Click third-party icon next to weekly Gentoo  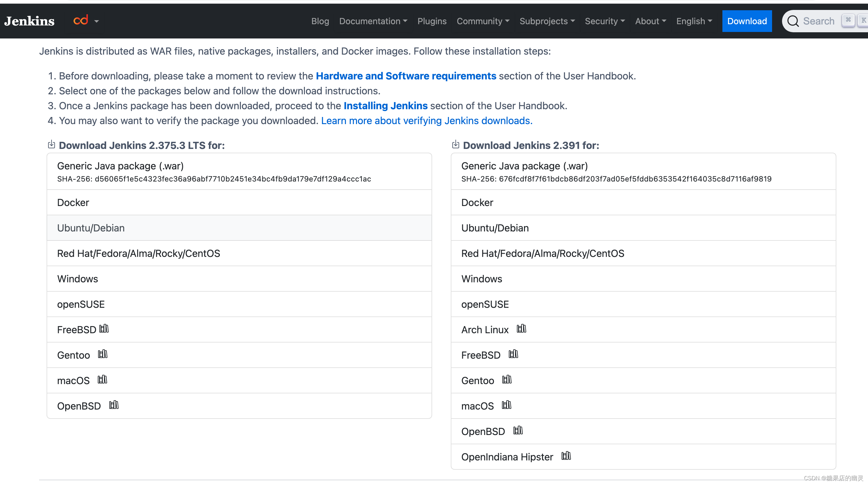pyautogui.click(x=507, y=379)
